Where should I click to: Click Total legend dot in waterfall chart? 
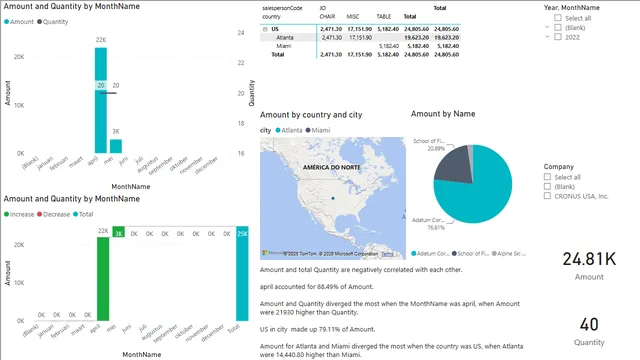pos(76,214)
